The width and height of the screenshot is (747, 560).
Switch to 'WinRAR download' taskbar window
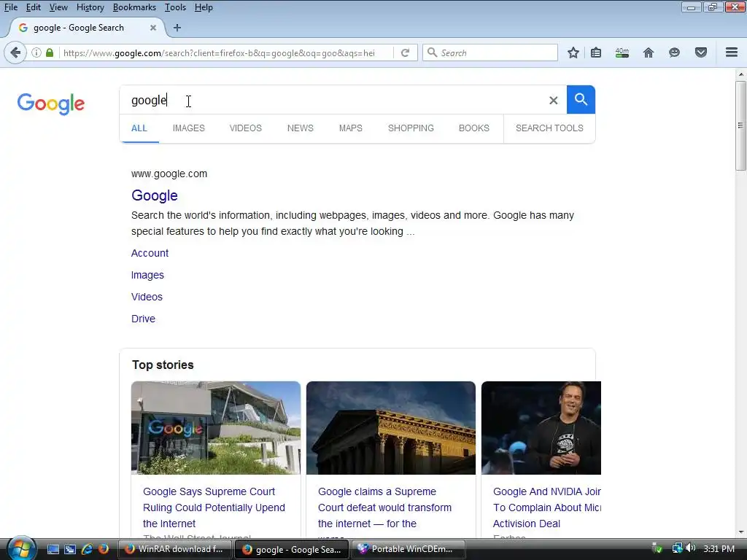pos(174,549)
